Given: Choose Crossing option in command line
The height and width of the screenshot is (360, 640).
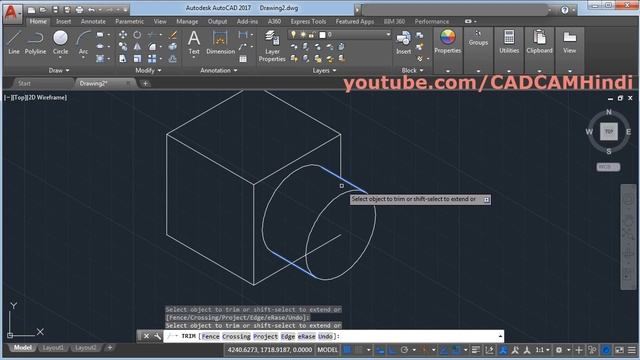Looking at the screenshot, I should (236, 336).
